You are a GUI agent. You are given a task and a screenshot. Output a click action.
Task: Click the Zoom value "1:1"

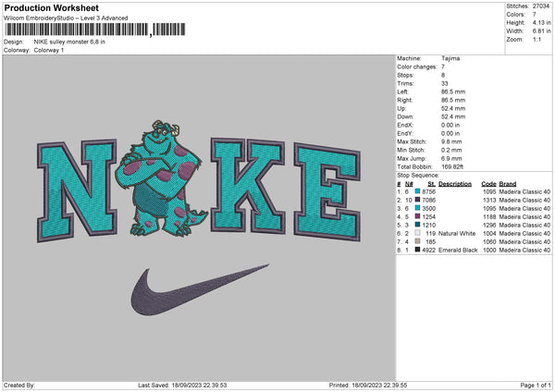point(536,39)
